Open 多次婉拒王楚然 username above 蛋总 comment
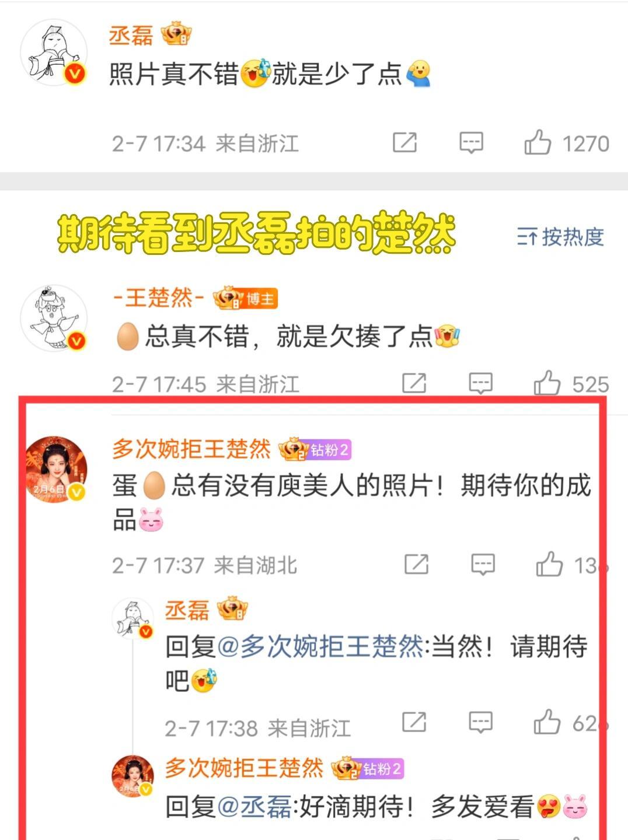 pos(191,449)
